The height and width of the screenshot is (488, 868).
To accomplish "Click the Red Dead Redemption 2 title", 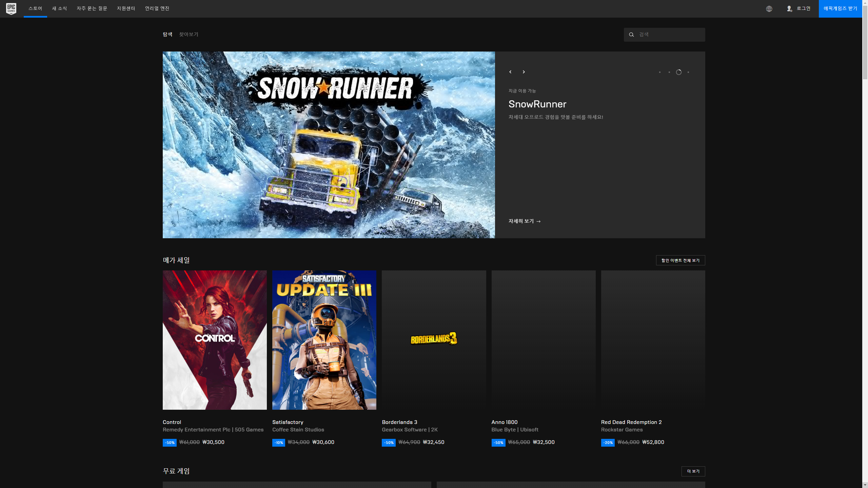I will tap(631, 422).
